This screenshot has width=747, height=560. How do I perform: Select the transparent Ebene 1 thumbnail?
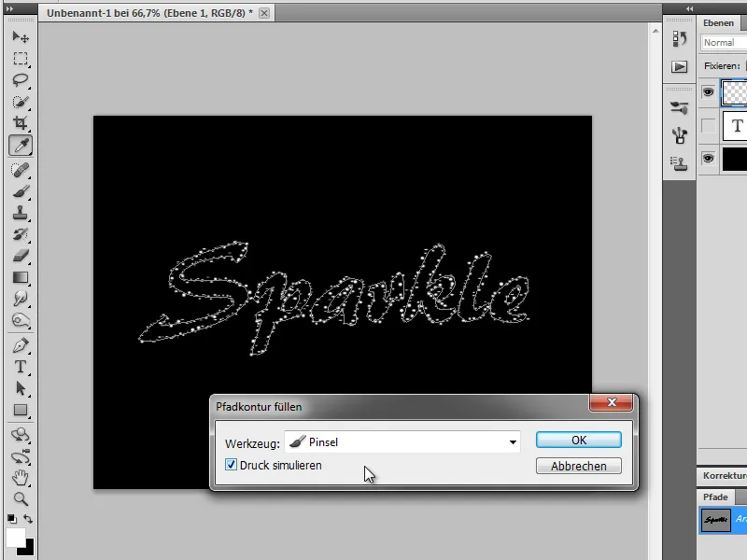click(735, 92)
